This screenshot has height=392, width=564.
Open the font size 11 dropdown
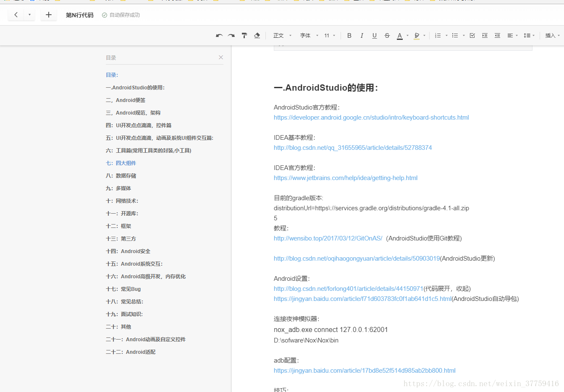coord(330,36)
